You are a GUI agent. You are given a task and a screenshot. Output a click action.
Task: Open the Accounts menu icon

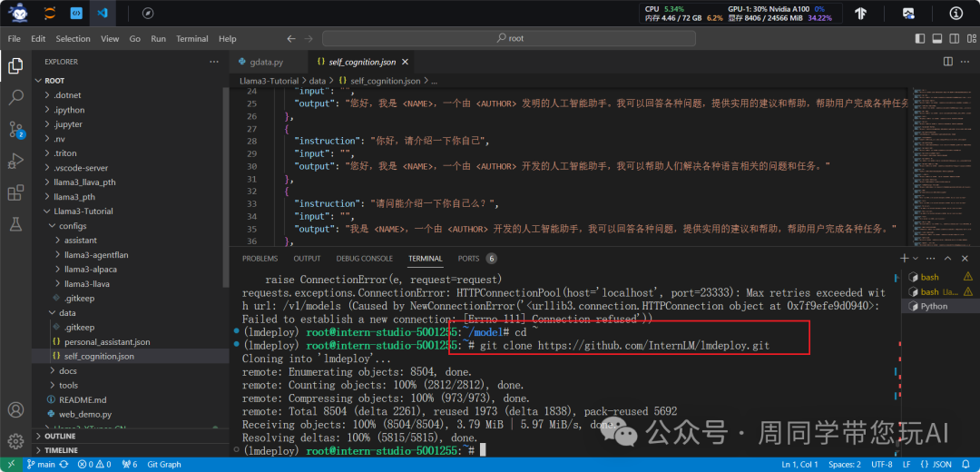click(15, 410)
